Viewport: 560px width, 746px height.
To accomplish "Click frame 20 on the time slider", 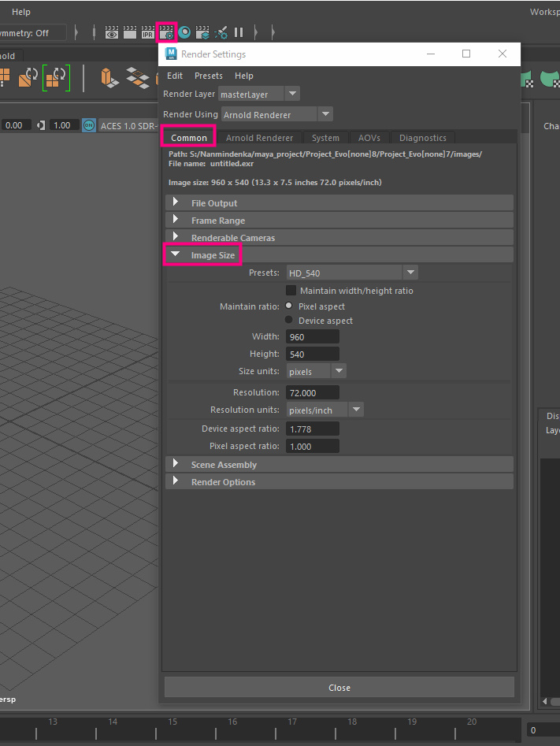I will point(472,722).
